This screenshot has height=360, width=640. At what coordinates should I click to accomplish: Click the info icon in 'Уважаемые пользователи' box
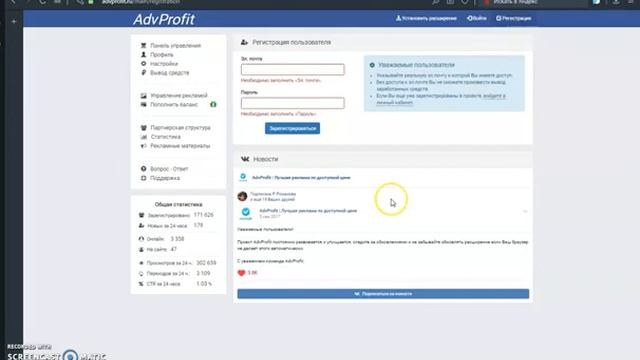click(372, 65)
